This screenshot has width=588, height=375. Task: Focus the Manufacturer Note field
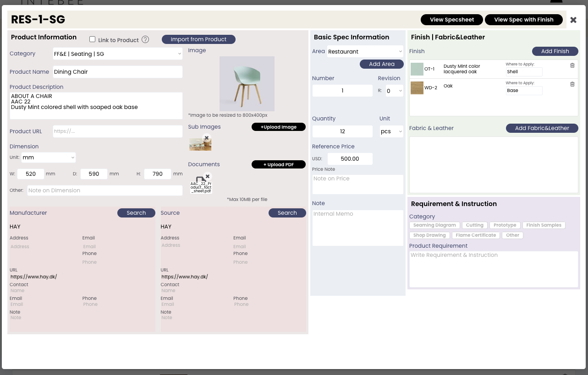click(x=82, y=318)
